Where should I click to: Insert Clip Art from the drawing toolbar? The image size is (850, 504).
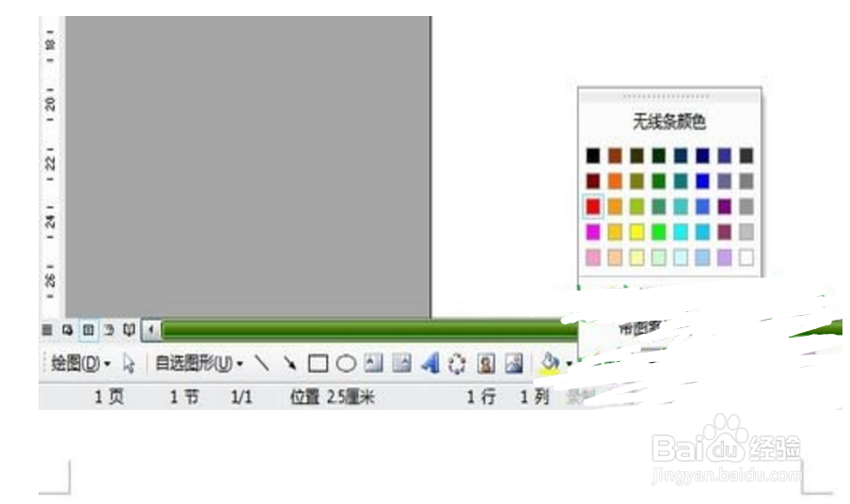click(x=486, y=363)
